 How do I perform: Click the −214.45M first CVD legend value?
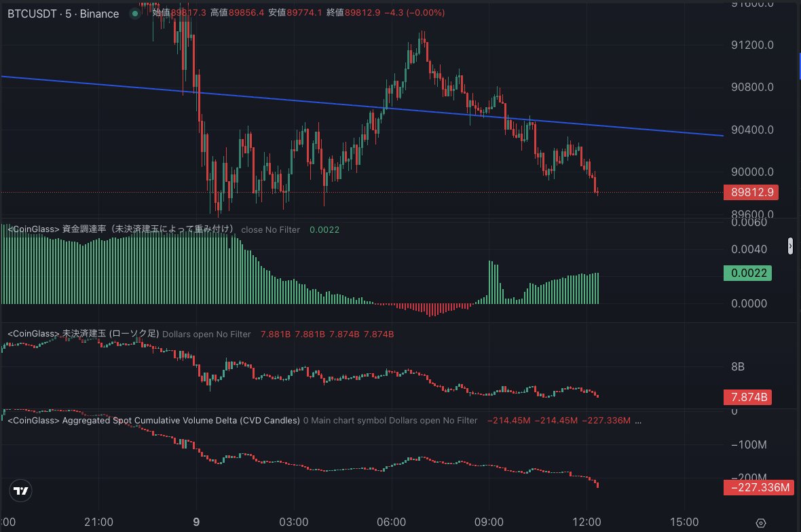[508, 421]
